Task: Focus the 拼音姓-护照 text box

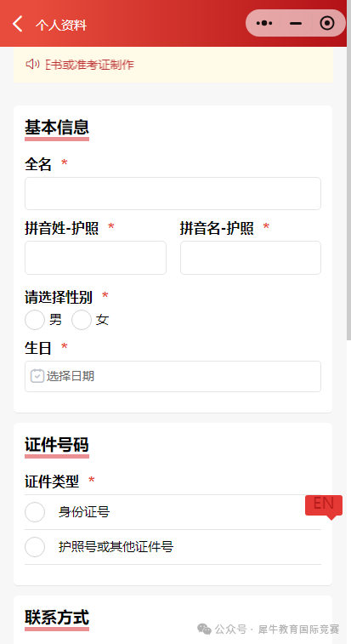Action: 96,258
